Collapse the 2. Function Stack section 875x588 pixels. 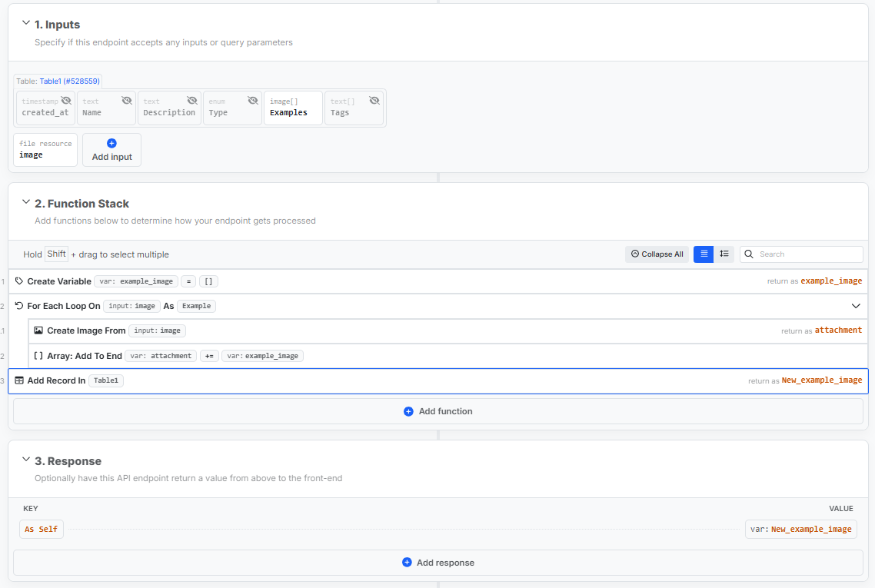tap(26, 203)
